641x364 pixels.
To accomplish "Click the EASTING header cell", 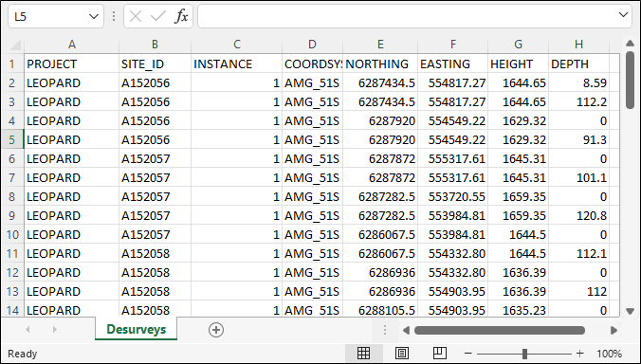I will (452, 64).
